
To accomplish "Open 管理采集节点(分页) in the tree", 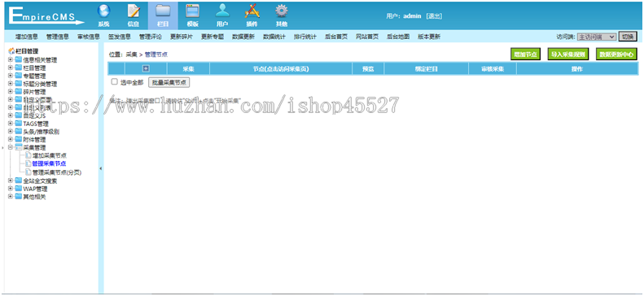I will (57, 172).
